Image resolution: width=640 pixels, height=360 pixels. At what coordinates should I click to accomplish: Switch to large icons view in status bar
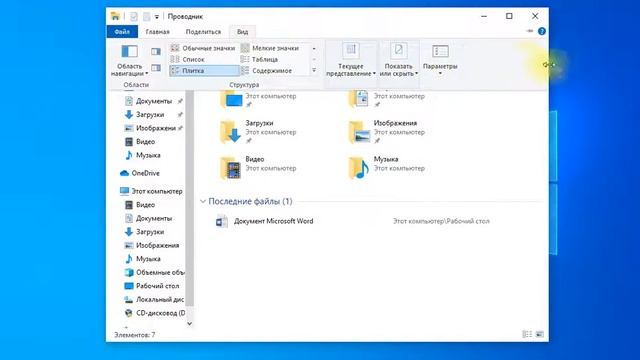pyautogui.click(x=540, y=334)
